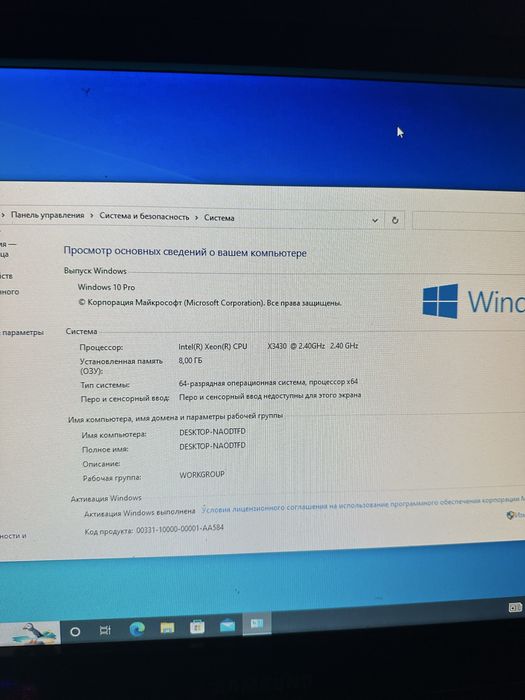Select the product code 00331-10000-00001-AA584
Viewport: 525px width, 700px height.
180,529
